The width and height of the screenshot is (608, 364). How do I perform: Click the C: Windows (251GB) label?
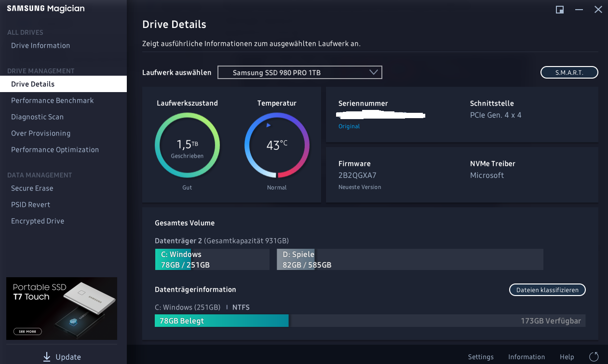tap(188, 307)
